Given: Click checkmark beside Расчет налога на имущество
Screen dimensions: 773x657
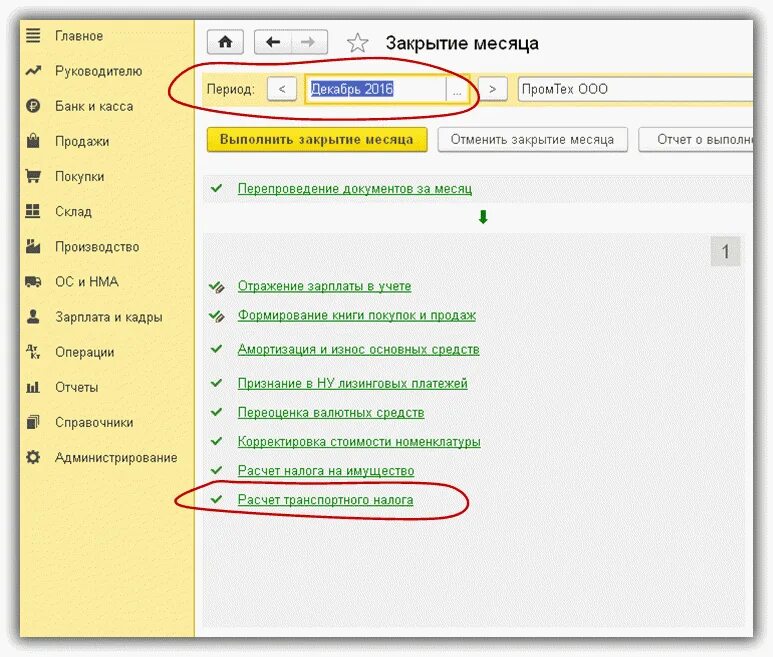Looking at the screenshot, I should [x=216, y=470].
